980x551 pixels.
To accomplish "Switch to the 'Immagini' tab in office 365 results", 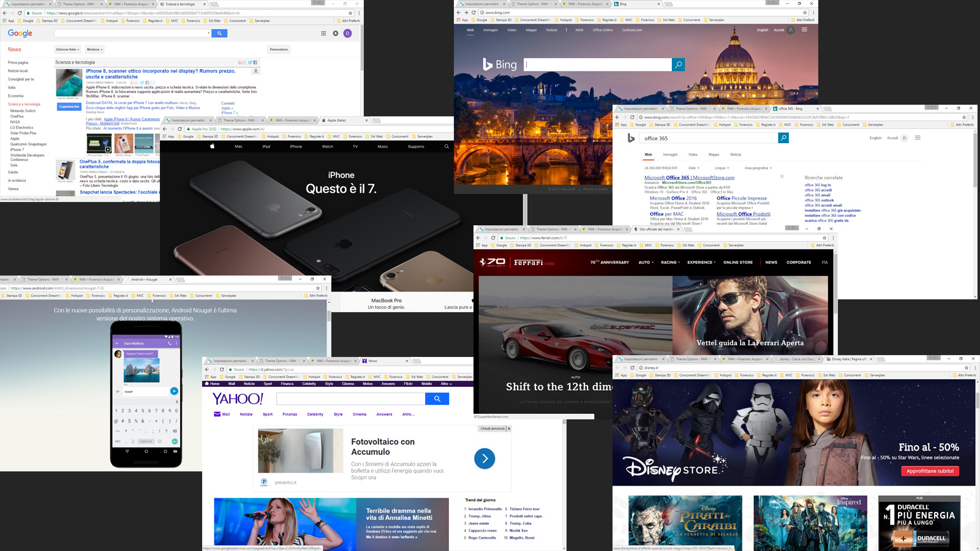I will [670, 154].
